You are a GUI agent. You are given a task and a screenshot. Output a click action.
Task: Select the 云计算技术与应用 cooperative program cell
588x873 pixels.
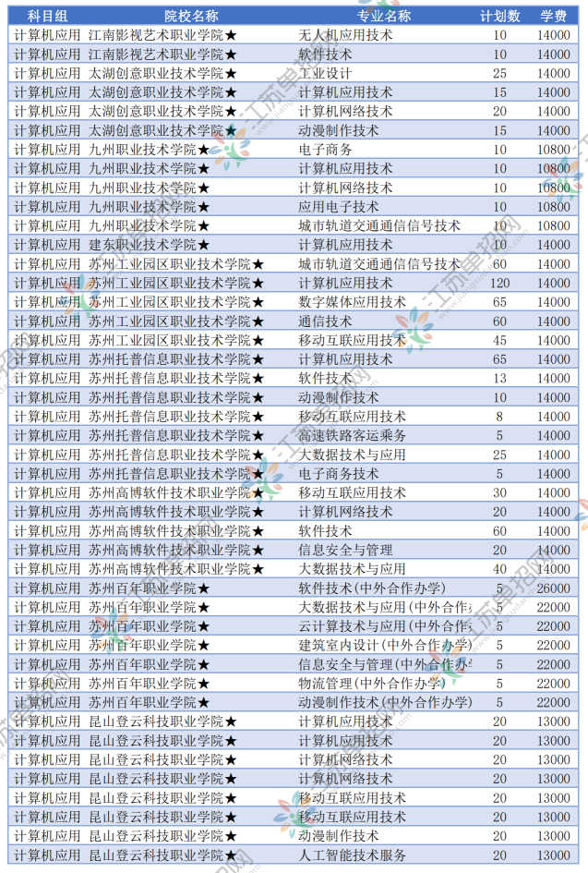pyautogui.click(x=386, y=626)
